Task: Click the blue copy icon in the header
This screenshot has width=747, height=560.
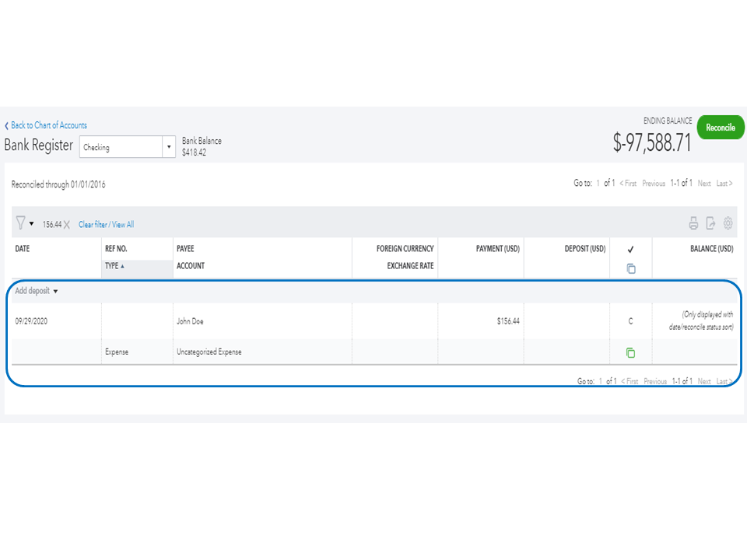Action: (x=631, y=268)
